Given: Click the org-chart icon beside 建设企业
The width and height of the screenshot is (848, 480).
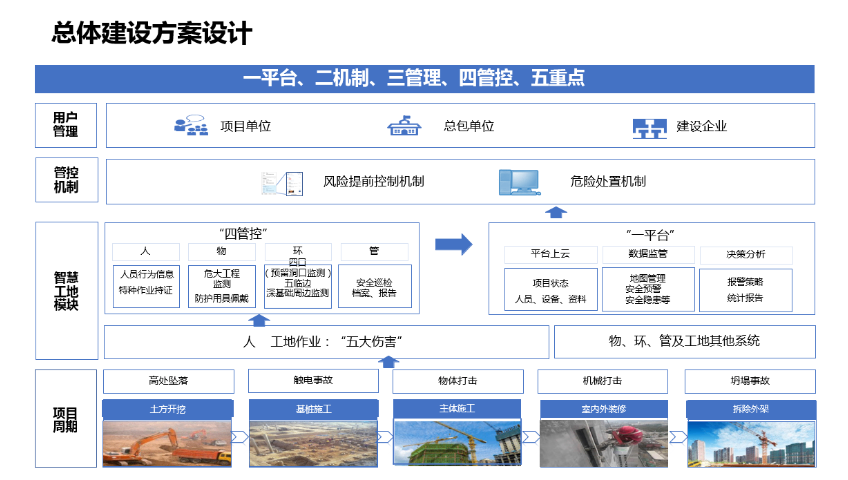Looking at the screenshot, I should coord(649,127).
